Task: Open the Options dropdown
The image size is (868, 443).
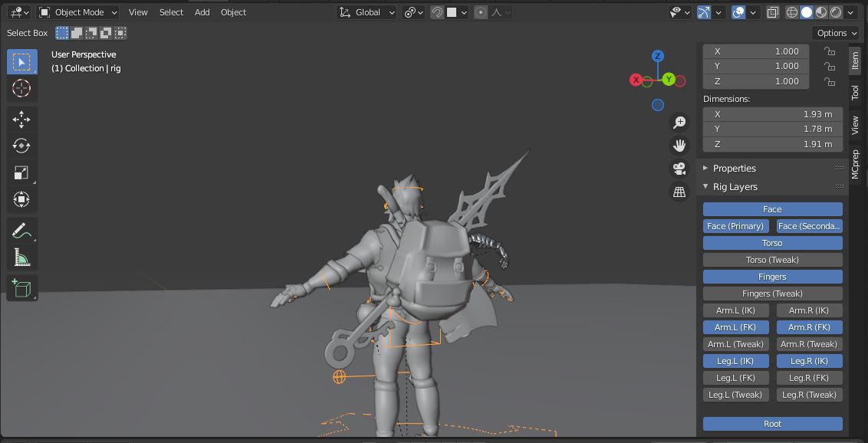Action: pos(837,33)
